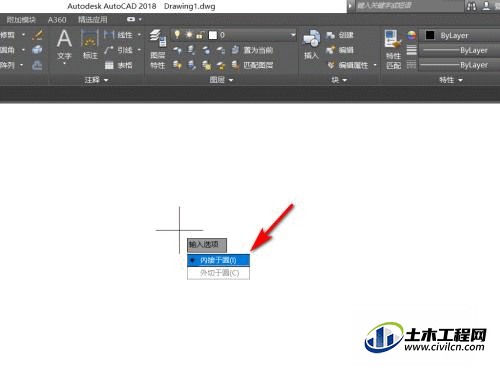
Task: Select the Text (文字) tool icon
Action: point(64,43)
